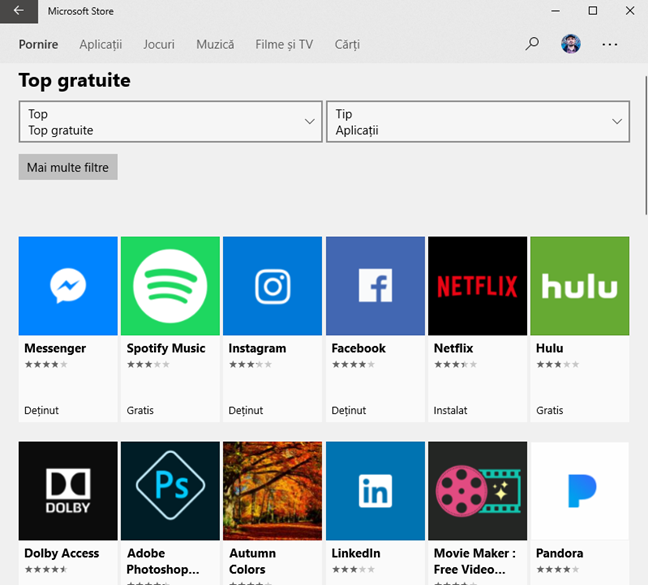Click the Facebook title text
The height and width of the screenshot is (585, 648).
(x=358, y=348)
